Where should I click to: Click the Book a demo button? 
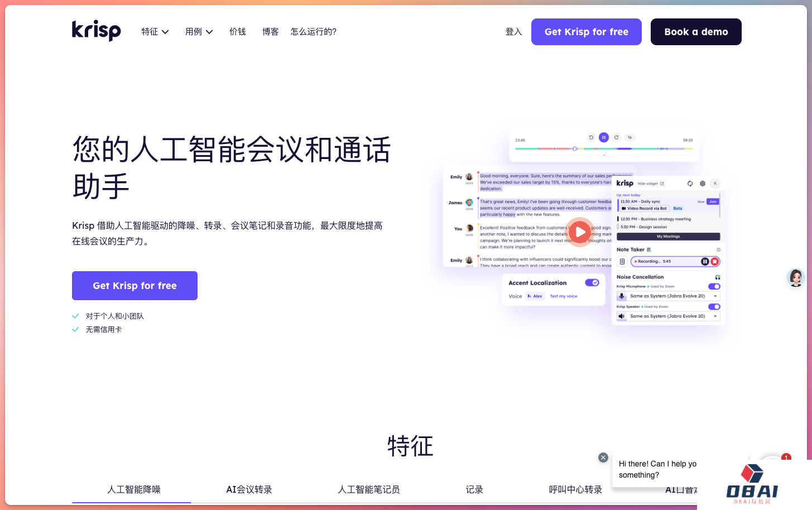tap(696, 32)
